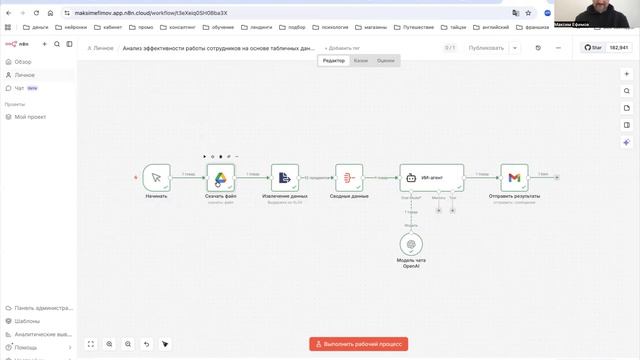Open the Google Drive Скачать файл node
The height and width of the screenshot is (360, 640).
pos(220,178)
